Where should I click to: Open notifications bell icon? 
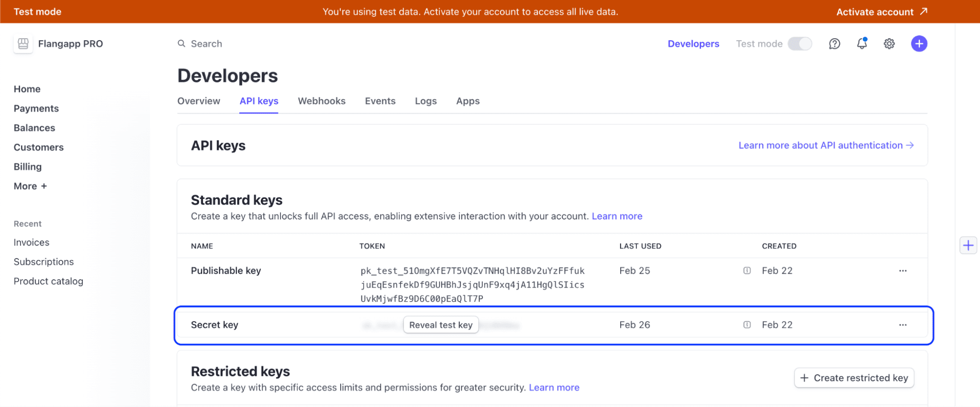point(862,44)
